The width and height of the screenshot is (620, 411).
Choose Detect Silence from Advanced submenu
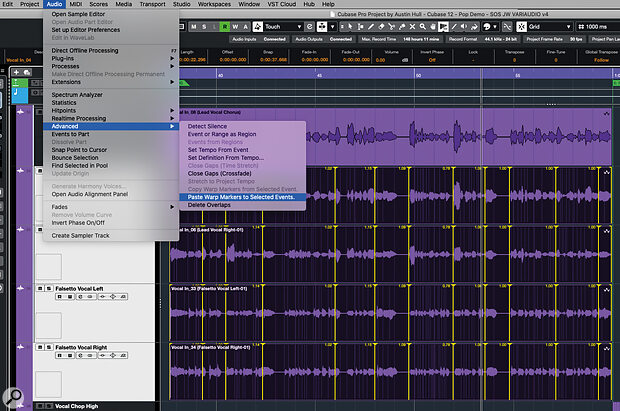pos(242,126)
